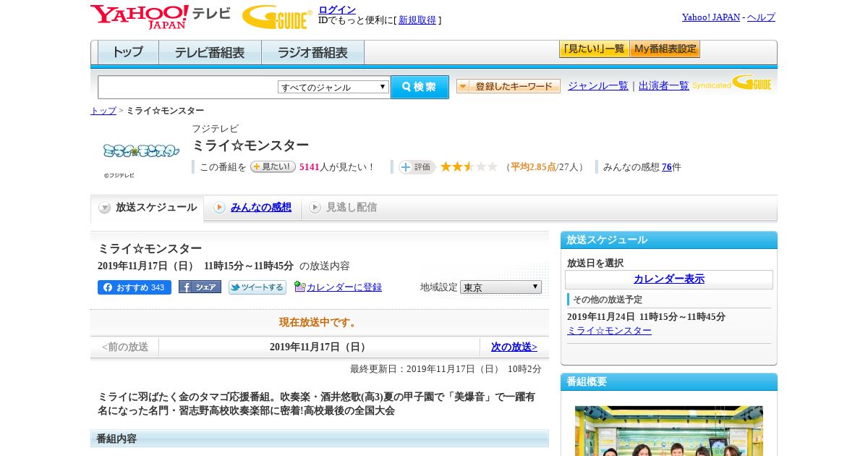The height and width of the screenshot is (456, 868).
Task: Click the 最終更新日 timestamp text
Action: [x=446, y=369]
